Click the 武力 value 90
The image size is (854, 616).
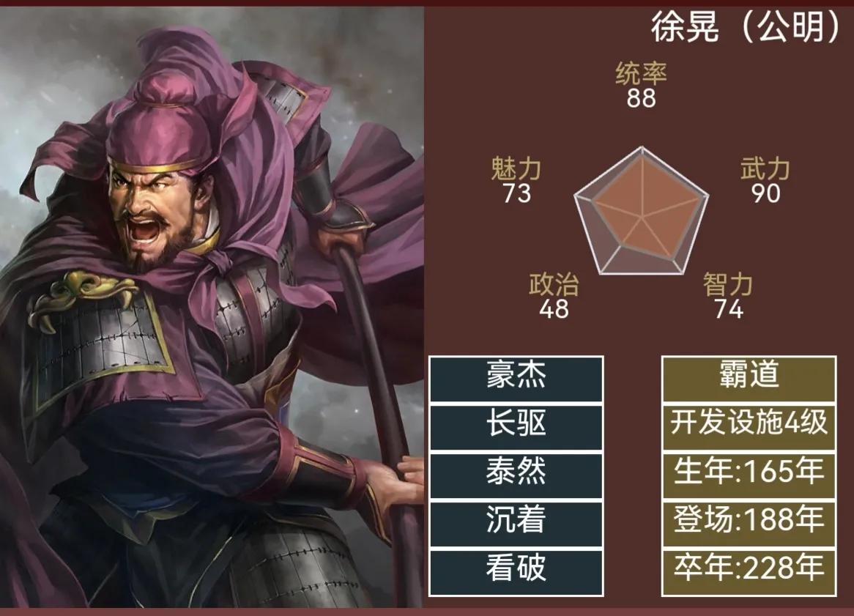(766, 193)
